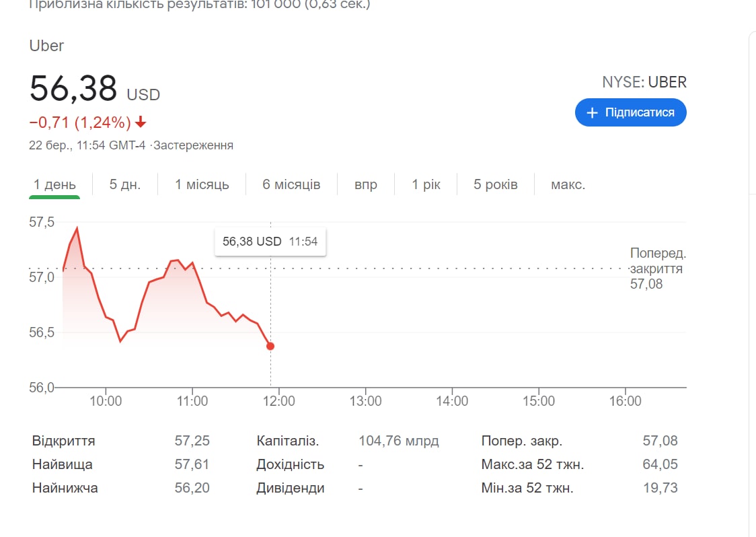The width and height of the screenshot is (756, 537).
Task: Show the '6 місяців' price history
Action: tap(291, 184)
